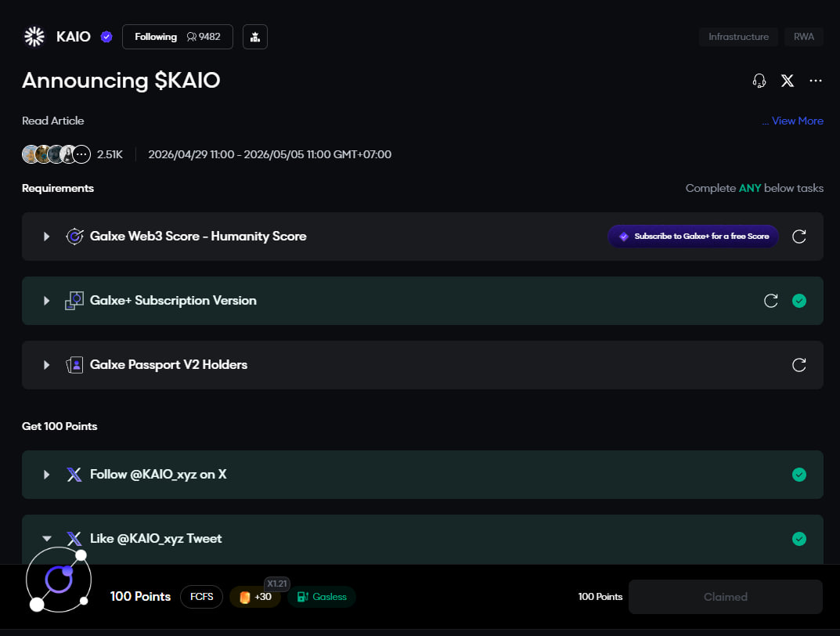Expand the Galxe+ Subscription Version row

(x=47, y=301)
